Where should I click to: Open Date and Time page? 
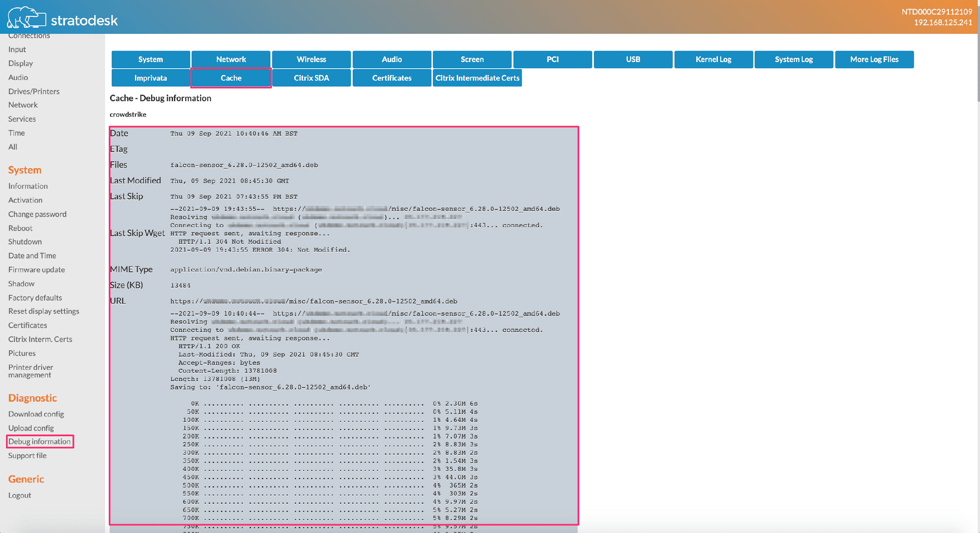click(x=32, y=256)
